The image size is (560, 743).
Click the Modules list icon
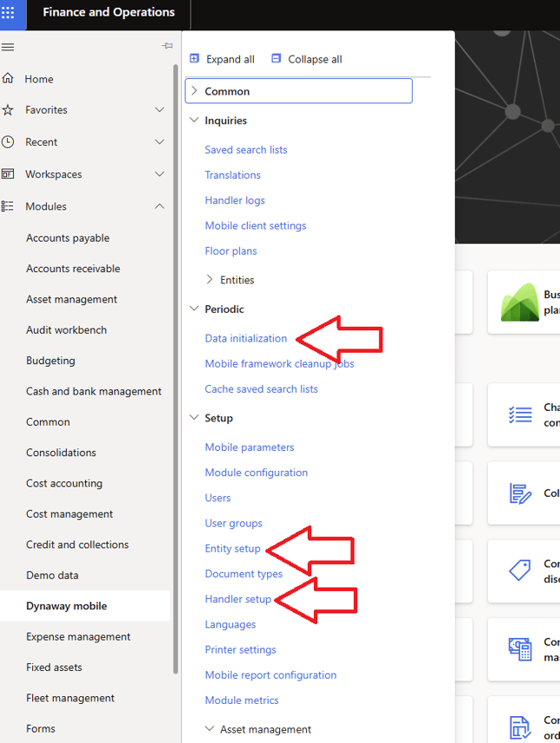click(x=8, y=206)
